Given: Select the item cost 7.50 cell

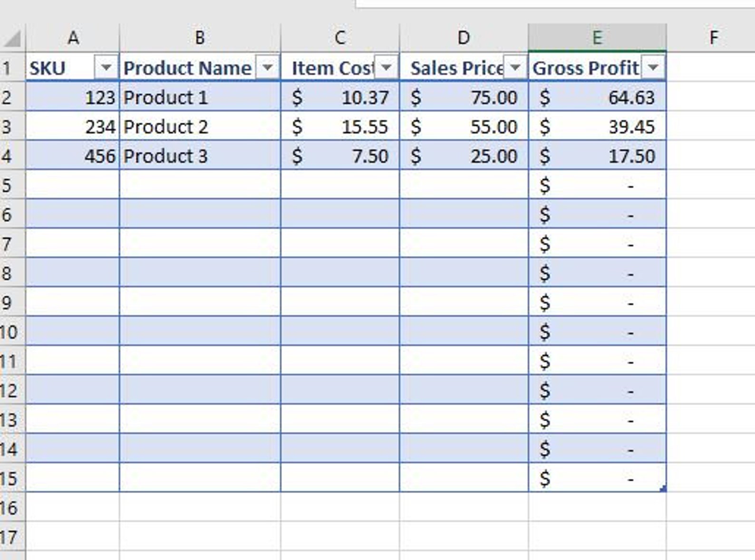Looking at the screenshot, I should 340,156.
